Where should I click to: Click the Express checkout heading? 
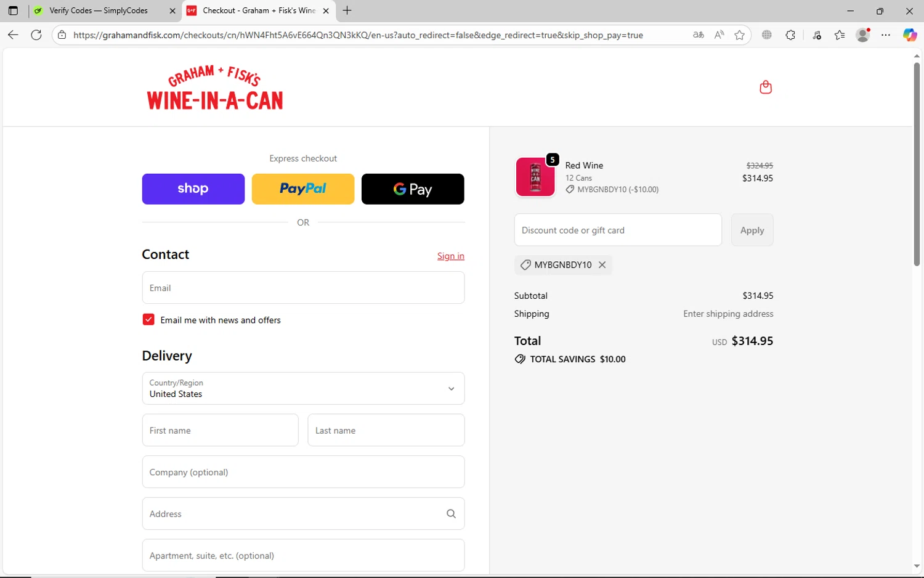303,158
